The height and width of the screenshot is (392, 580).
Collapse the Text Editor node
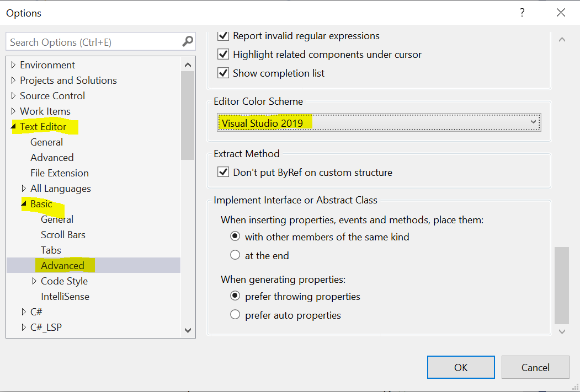coord(13,126)
